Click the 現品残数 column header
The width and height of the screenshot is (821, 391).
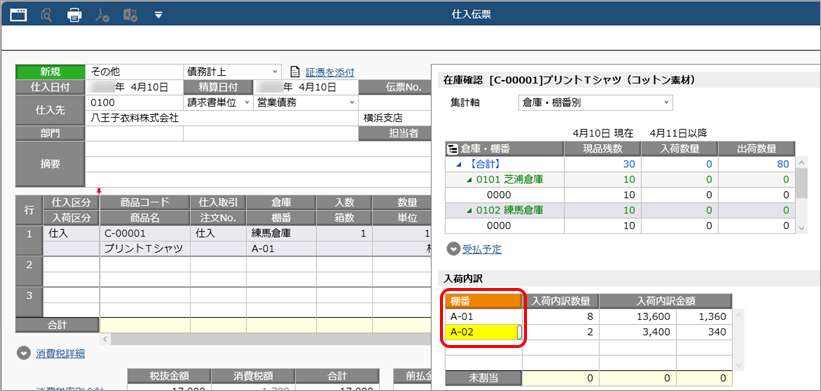[603, 149]
